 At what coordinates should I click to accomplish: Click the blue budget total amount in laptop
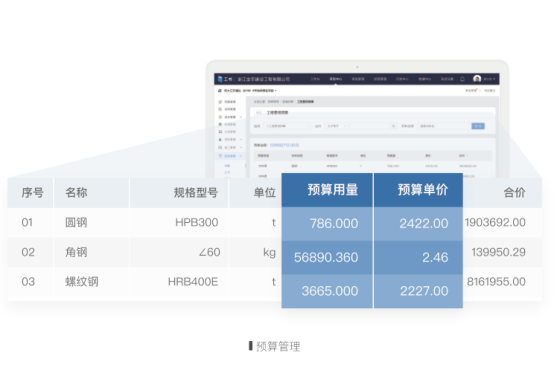284,145
